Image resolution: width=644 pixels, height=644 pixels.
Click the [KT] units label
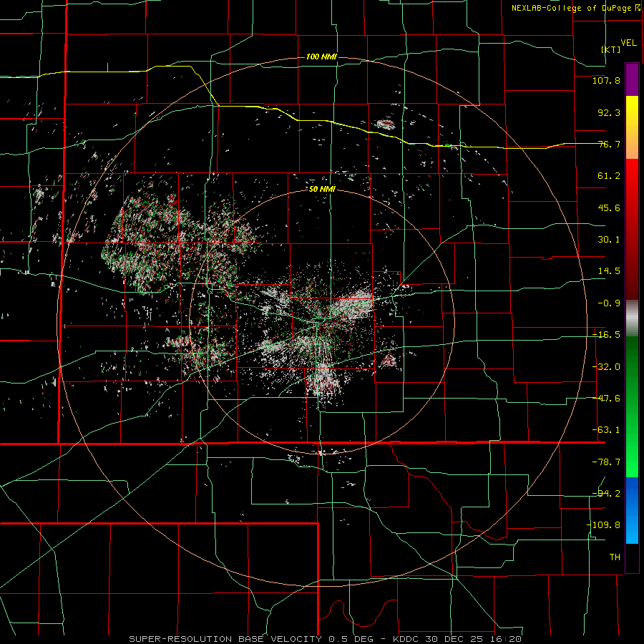[x=611, y=49]
